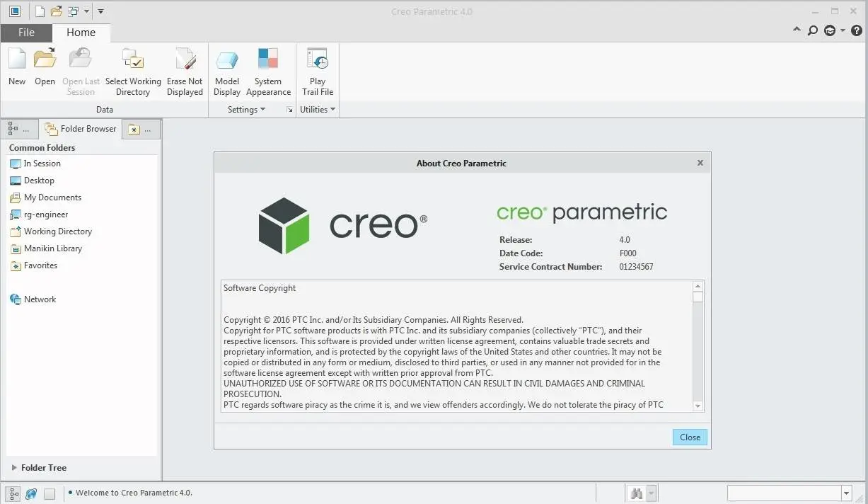Click the Release value 4.0
Screen dimensions: 868x504
point(625,240)
